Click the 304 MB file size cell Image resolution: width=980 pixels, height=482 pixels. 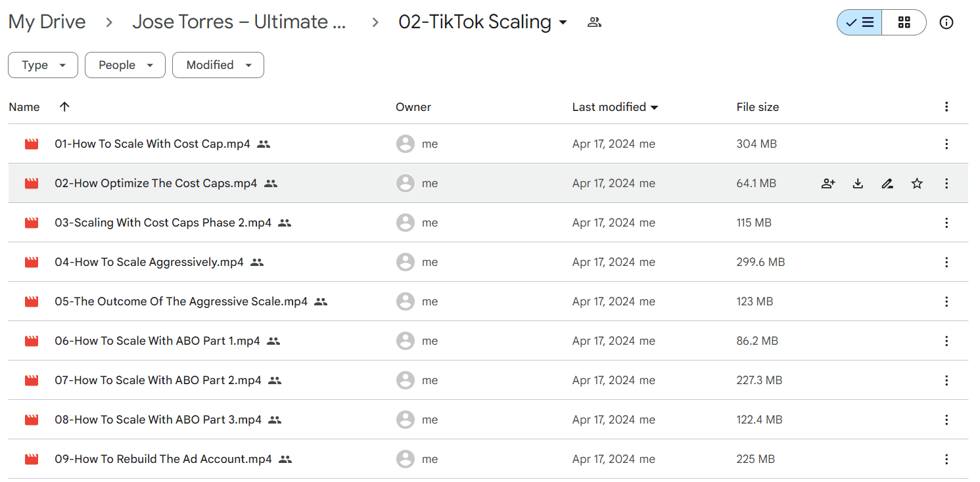[757, 144]
